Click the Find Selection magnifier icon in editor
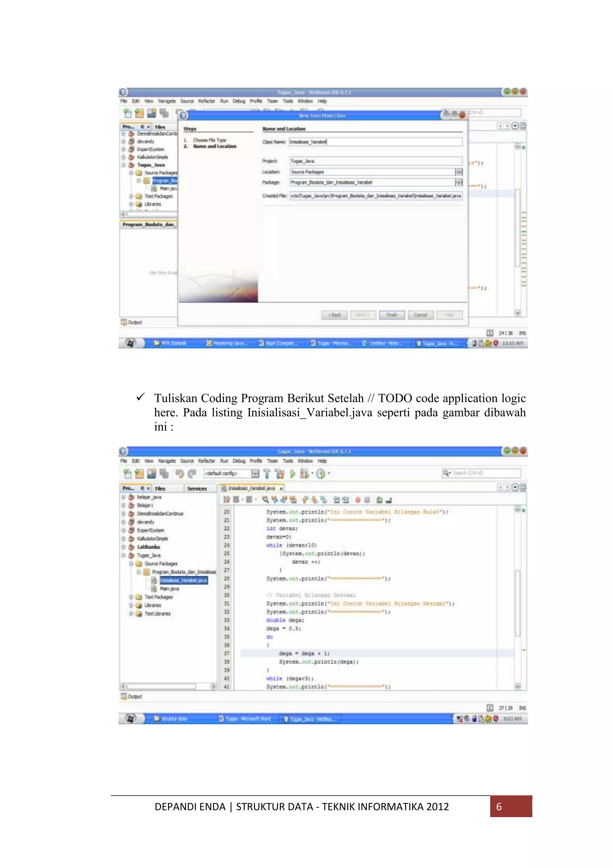The width and height of the screenshot is (614, 868). (x=265, y=500)
